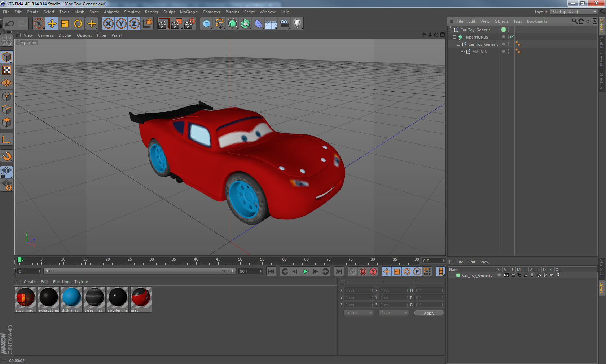The width and height of the screenshot is (606, 364).
Task: Render to Picture Viewer
Action: [x=176, y=24]
